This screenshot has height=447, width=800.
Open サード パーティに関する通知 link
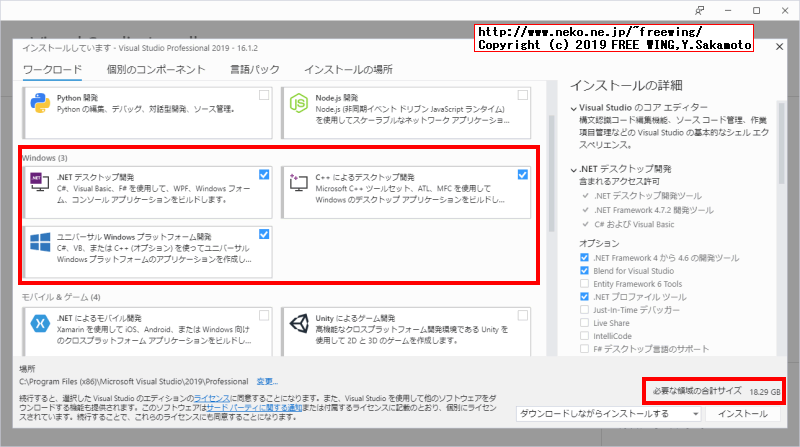coord(254,408)
